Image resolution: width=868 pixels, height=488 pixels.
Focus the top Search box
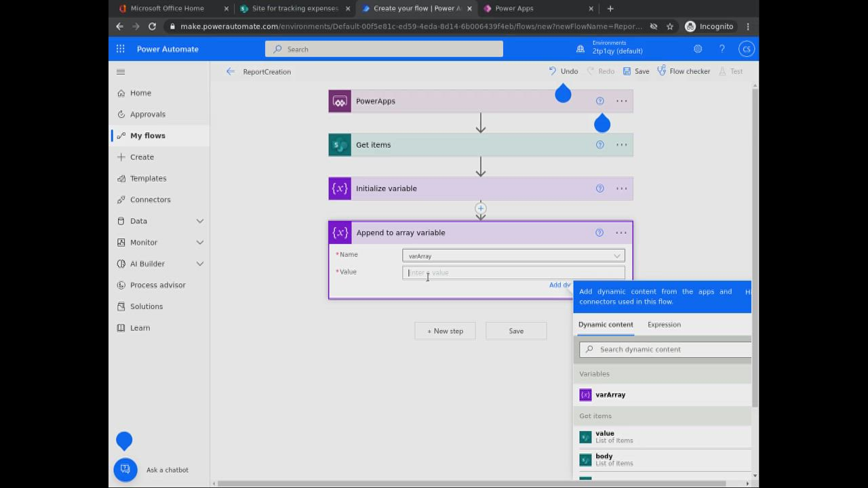384,49
